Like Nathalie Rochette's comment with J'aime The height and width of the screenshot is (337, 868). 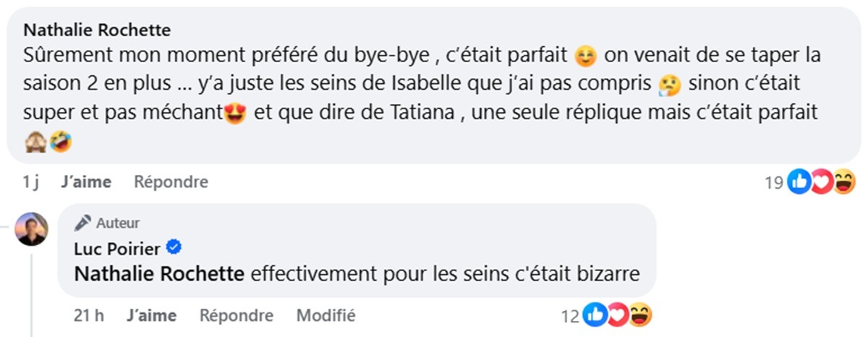click(86, 182)
